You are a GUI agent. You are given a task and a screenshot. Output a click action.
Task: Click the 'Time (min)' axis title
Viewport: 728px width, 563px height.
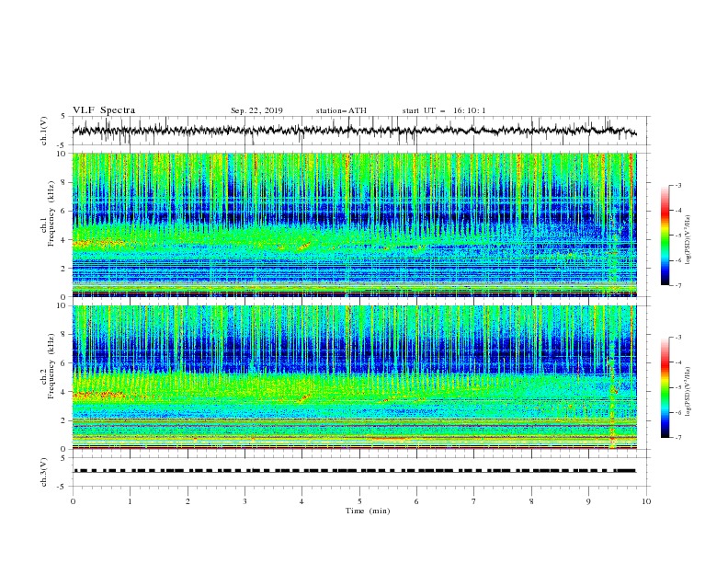click(x=368, y=511)
